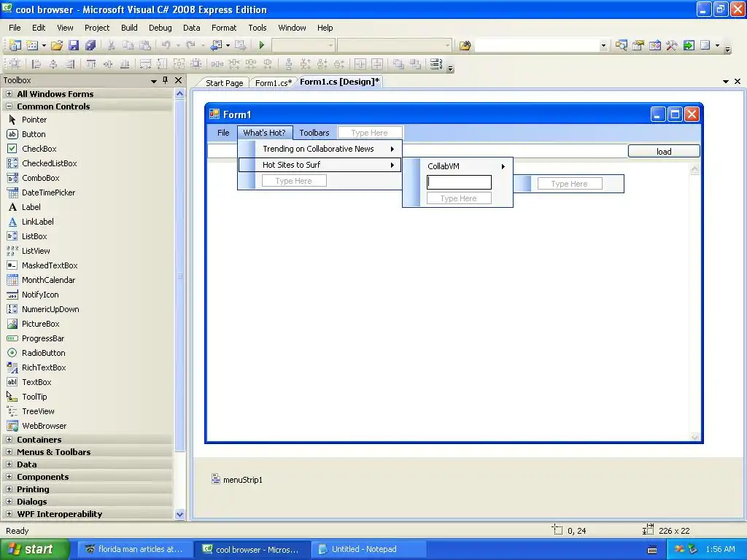This screenshot has width=747, height=560.
Task: Click the Find in Files icon
Action: [465, 45]
